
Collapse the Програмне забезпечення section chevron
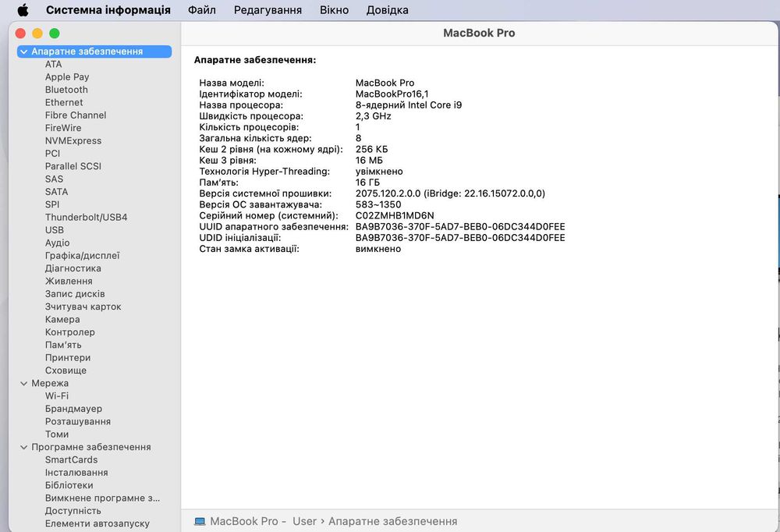tap(24, 447)
